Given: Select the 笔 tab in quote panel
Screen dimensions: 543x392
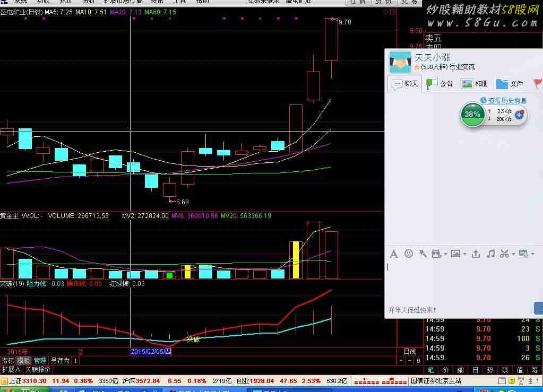Looking at the screenshot, I should (431, 370).
